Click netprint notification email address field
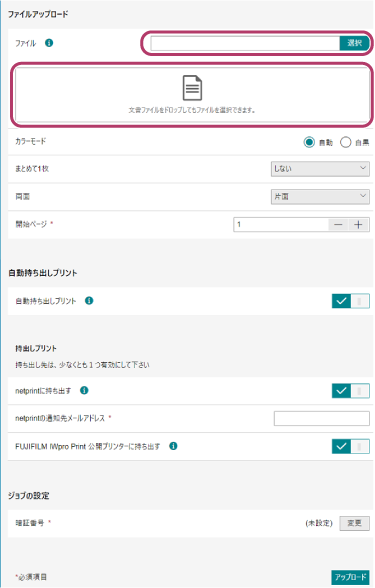 tap(322, 418)
